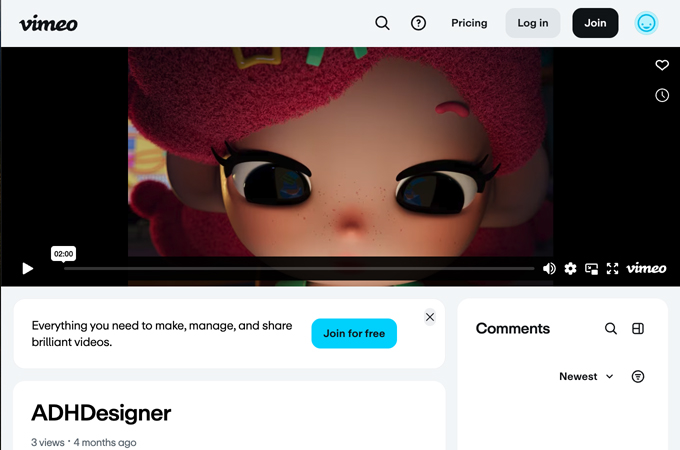Image resolution: width=680 pixels, height=450 pixels.
Task: Click the Vimeo logo in the header
Action: click(48, 23)
